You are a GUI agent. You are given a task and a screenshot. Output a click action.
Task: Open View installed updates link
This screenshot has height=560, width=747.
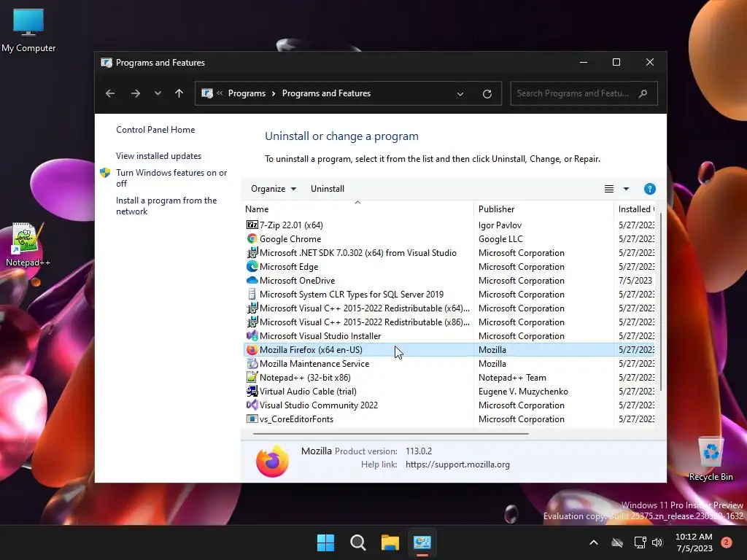[158, 156]
